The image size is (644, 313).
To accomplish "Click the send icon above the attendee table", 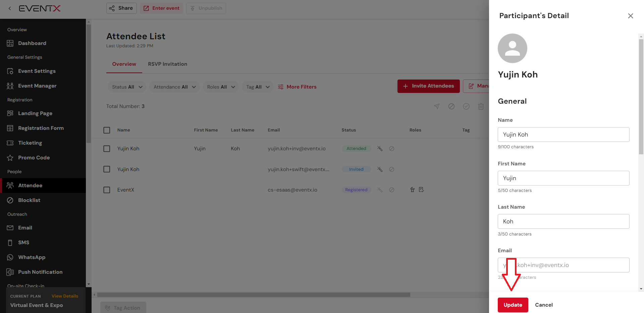I will (437, 106).
